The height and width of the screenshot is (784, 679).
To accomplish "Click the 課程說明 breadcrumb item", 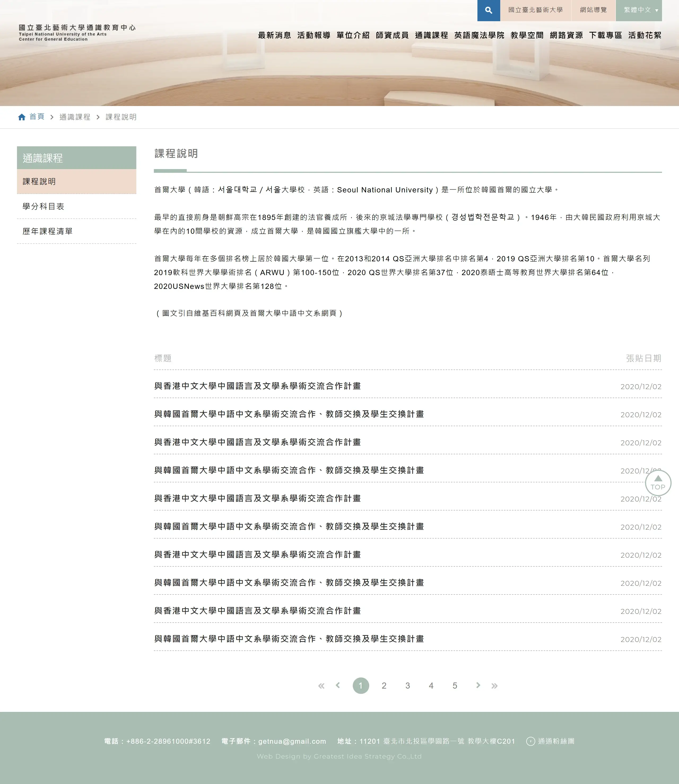I will [121, 117].
